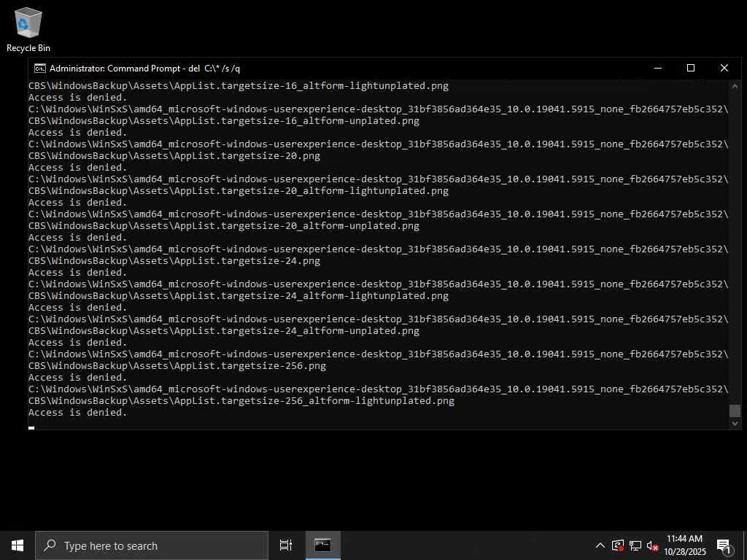Image resolution: width=747 pixels, height=560 pixels.
Task: Open Task View from the taskbar
Action: [x=286, y=545]
